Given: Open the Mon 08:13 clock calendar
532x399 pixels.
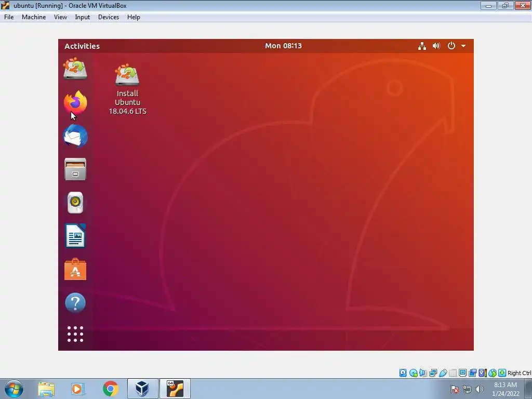Looking at the screenshot, I should (x=283, y=46).
